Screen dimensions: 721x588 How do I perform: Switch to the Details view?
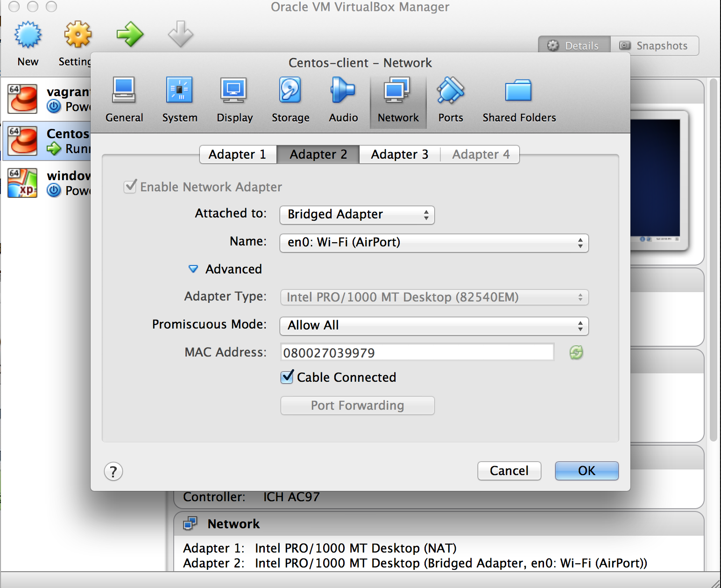pos(574,46)
